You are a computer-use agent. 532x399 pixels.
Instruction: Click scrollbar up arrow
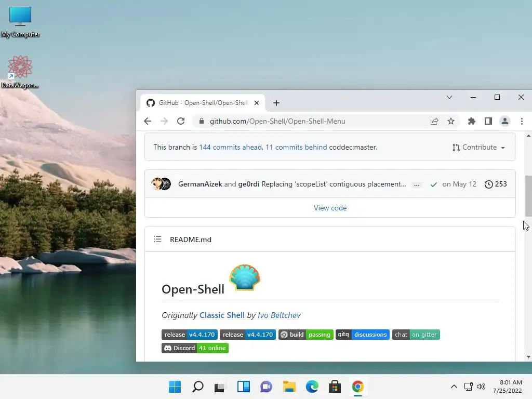(x=528, y=136)
